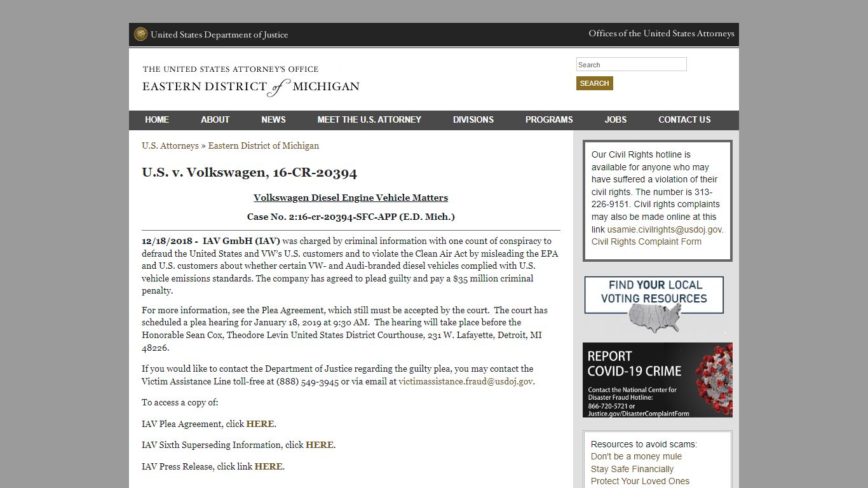Screen dimensions: 868x488
Task: Click Volkswagen Diesel Engine Vehicle Matters heading
Action: tap(351, 198)
